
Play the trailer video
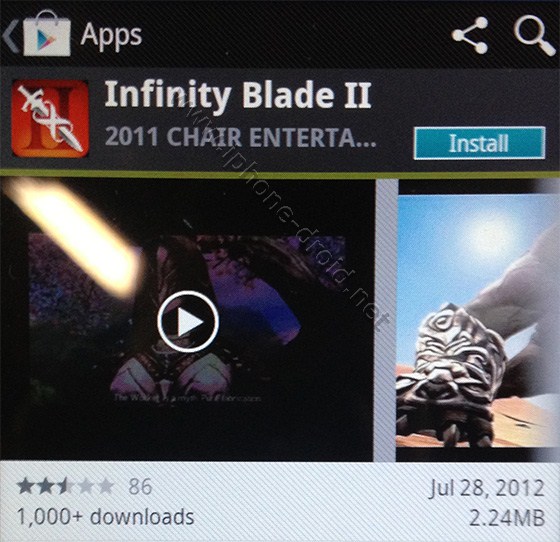pyautogui.click(x=188, y=322)
